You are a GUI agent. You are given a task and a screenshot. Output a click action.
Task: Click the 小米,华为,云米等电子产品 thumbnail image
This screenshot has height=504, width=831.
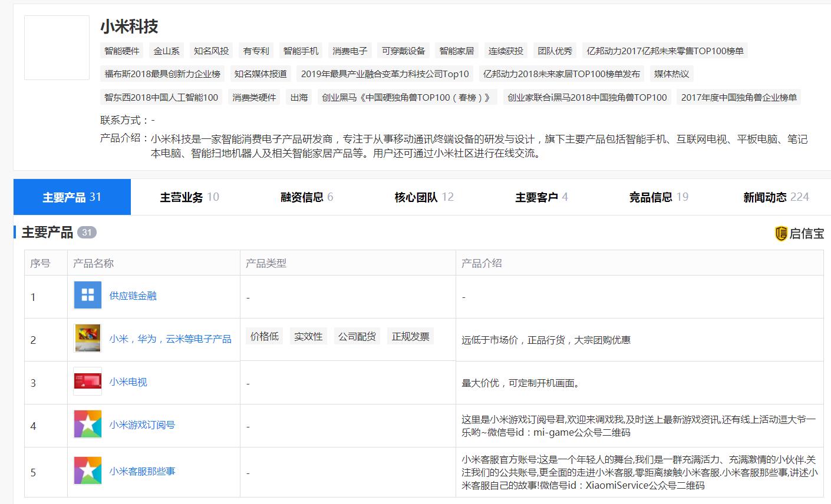pyautogui.click(x=88, y=339)
